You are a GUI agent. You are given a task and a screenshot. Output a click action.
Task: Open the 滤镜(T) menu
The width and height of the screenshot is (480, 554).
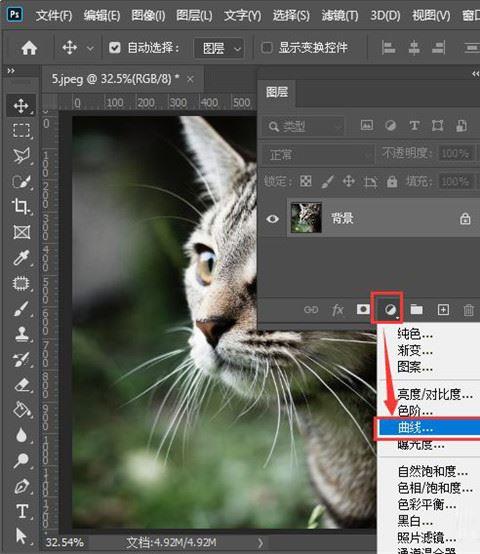pyautogui.click(x=340, y=16)
